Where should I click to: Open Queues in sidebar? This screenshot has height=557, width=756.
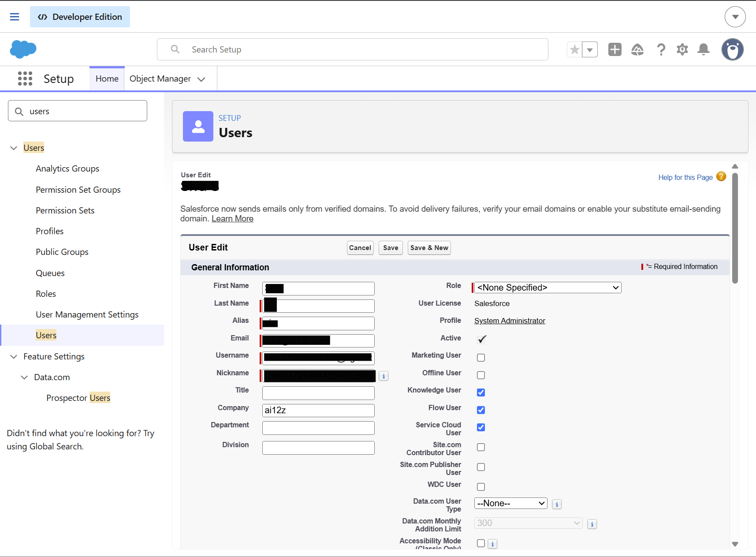pyautogui.click(x=50, y=273)
